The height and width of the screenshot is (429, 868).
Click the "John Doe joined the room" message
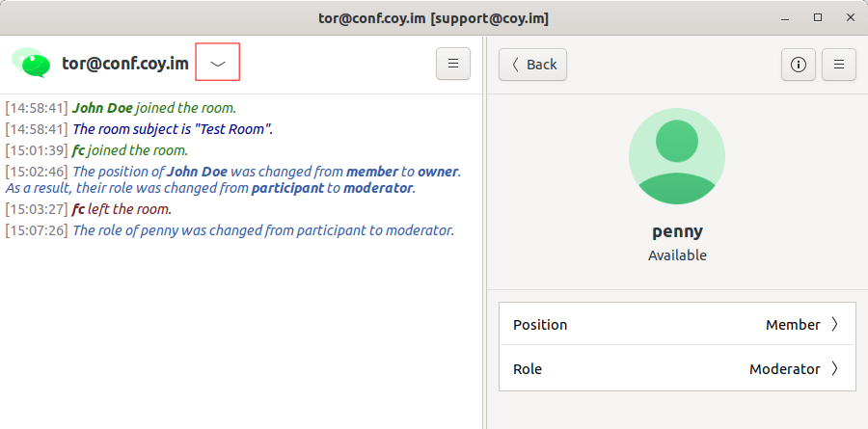(x=154, y=108)
